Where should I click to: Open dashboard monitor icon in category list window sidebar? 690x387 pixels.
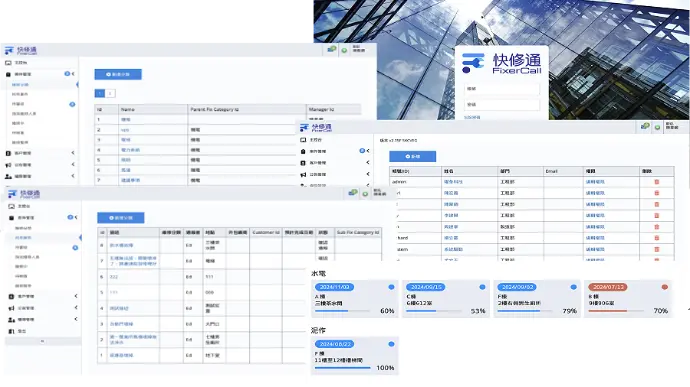pyautogui.click(x=8, y=63)
